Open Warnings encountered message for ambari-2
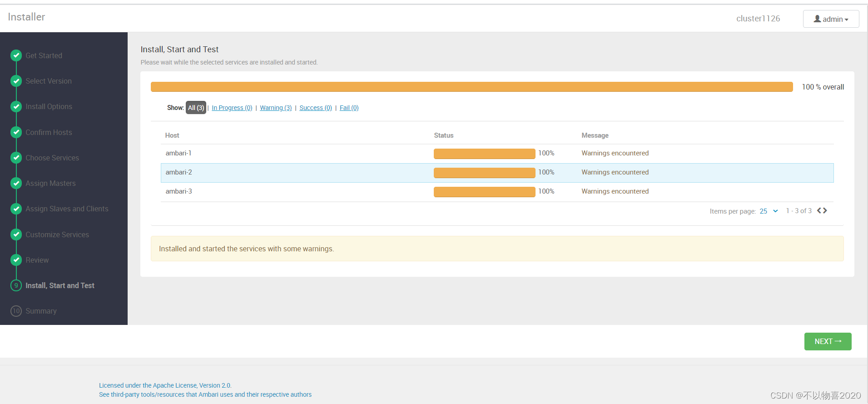This screenshot has height=404, width=868. tap(615, 172)
